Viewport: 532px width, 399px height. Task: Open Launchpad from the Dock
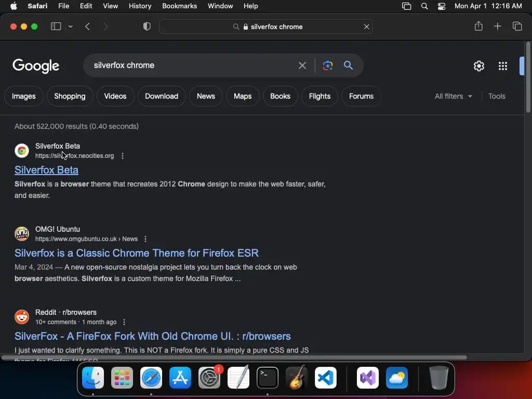[x=122, y=378]
